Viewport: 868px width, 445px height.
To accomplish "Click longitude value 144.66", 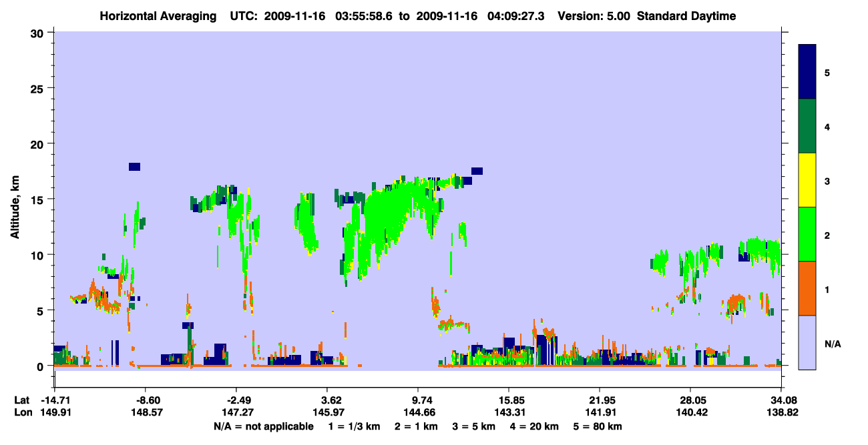I will (x=418, y=412).
